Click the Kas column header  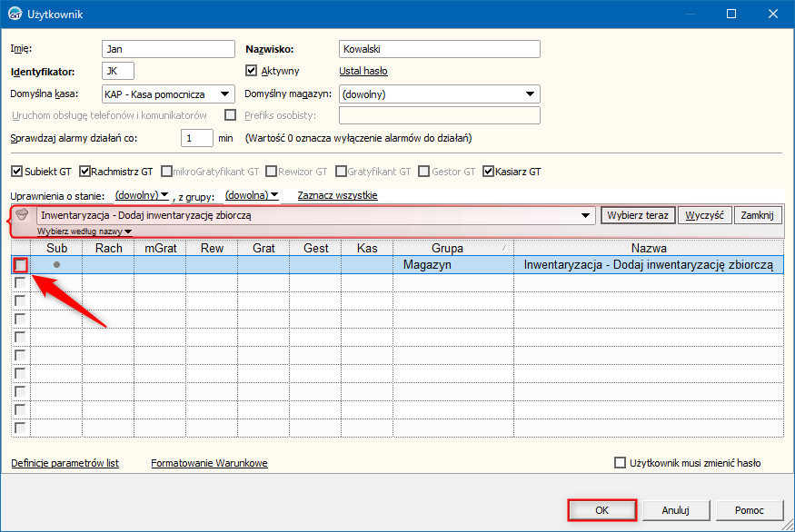367,248
